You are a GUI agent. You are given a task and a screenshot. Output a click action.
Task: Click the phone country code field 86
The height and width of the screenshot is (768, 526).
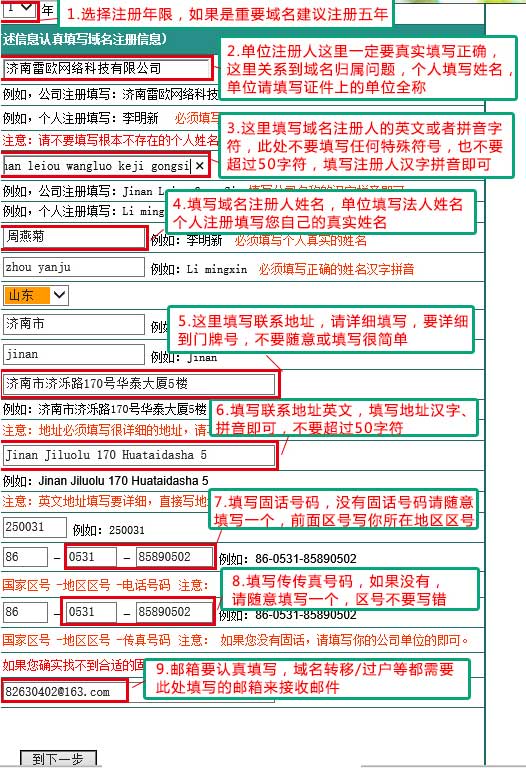[x=25, y=557]
